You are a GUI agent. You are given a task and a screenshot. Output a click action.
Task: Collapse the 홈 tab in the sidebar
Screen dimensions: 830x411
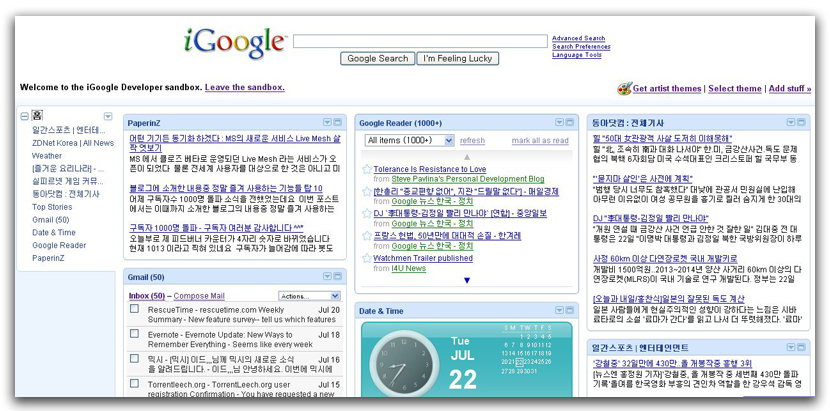[24, 117]
